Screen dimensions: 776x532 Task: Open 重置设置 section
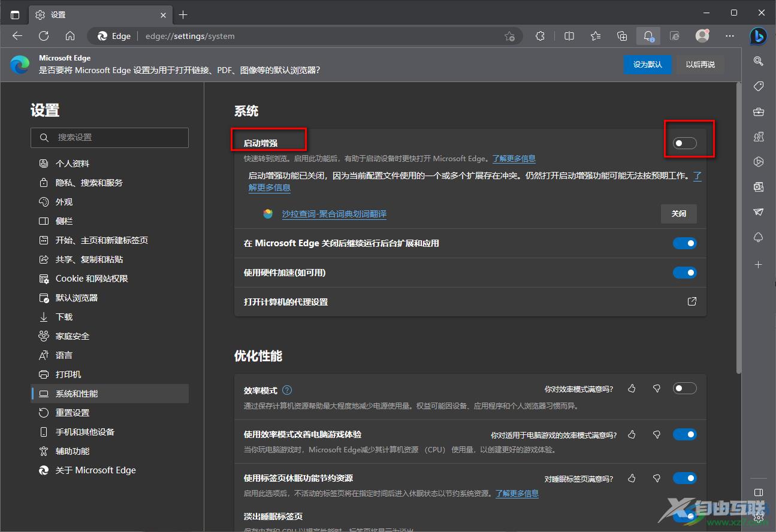click(x=110, y=413)
